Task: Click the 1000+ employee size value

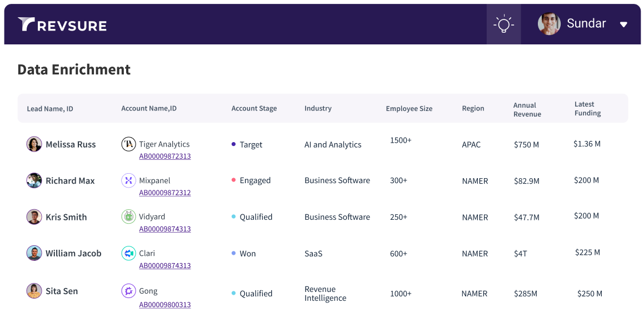Action: 401,294
